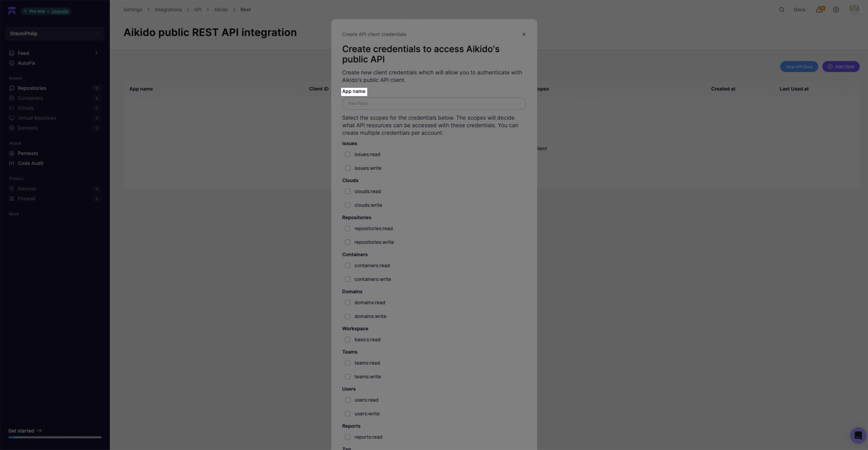The height and width of the screenshot is (450, 868).
Task: Select the containers:write scope
Action: click(348, 279)
